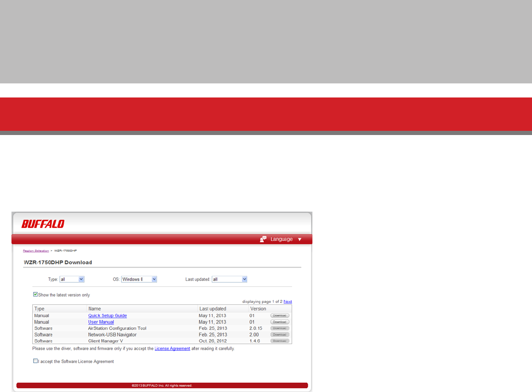
Task: Expand the Language arrow indicator
Action: click(299, 239)
